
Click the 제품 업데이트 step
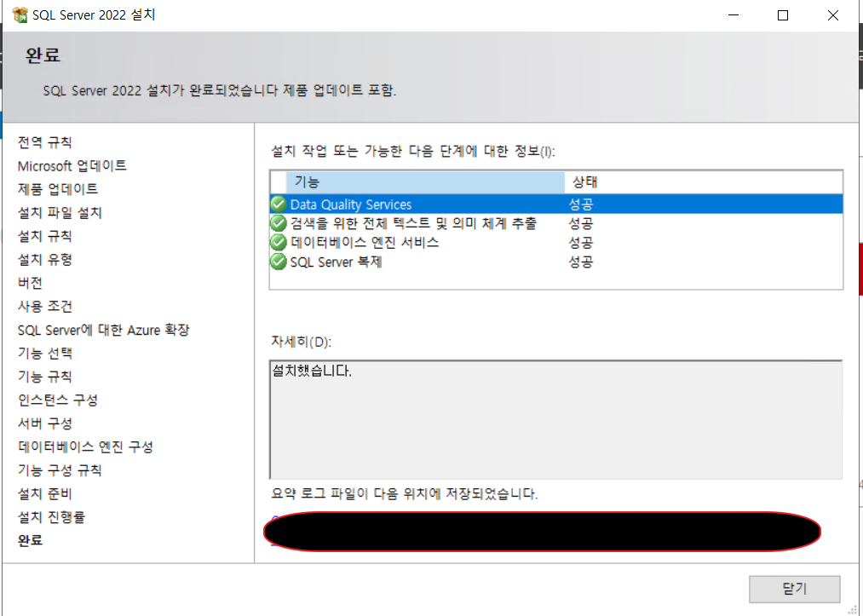click(x=58, y=189)
